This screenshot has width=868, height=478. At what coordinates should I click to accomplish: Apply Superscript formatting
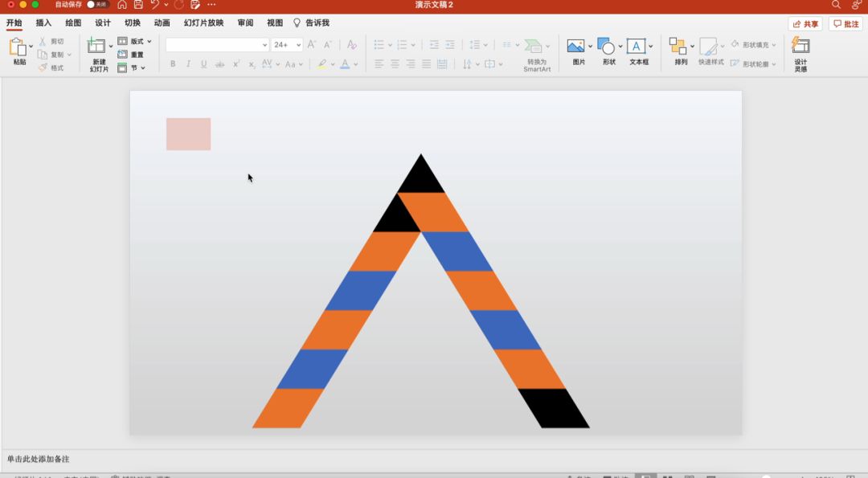(x=236, y=64)
